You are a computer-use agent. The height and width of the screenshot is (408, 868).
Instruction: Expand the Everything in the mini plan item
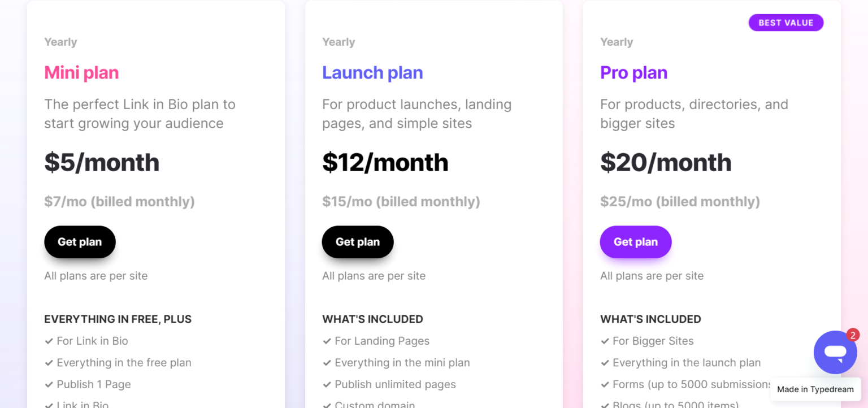point(402,362)
